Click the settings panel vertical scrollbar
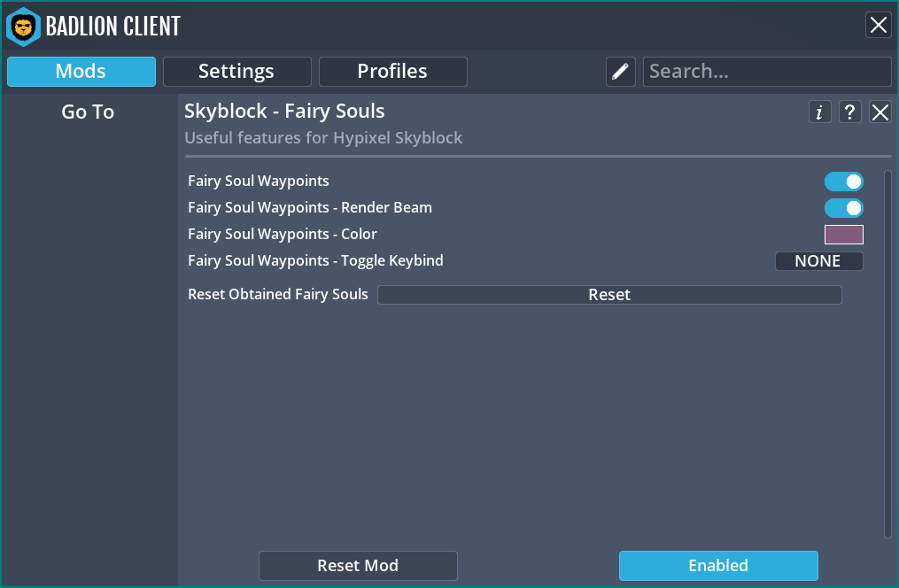 tap(887, 353)
